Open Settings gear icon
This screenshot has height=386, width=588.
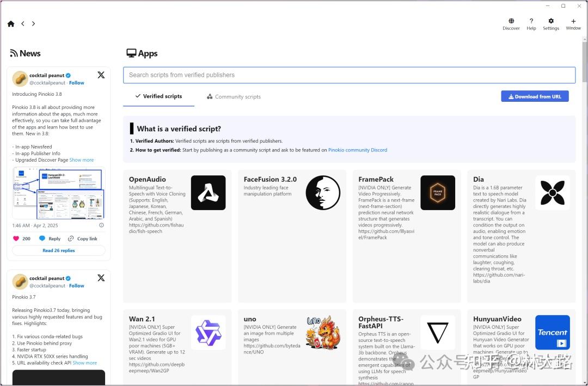pyautogui.click(x=551, y=21)
